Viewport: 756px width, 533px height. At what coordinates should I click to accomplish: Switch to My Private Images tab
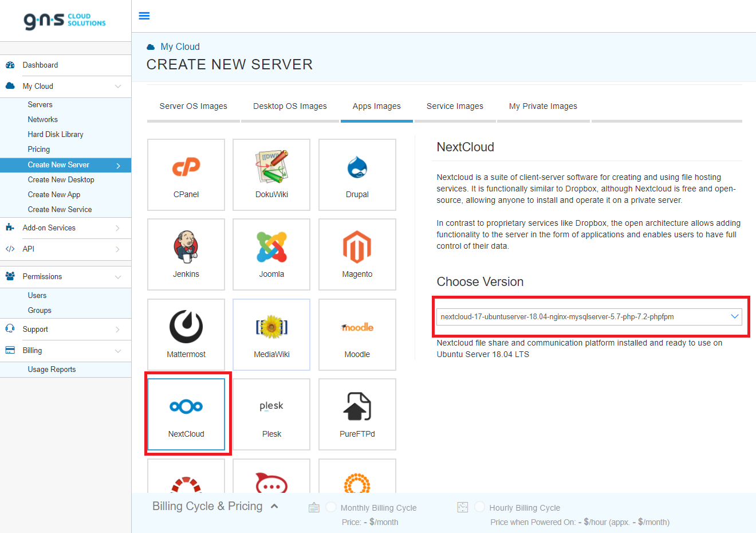coord(543,106)
